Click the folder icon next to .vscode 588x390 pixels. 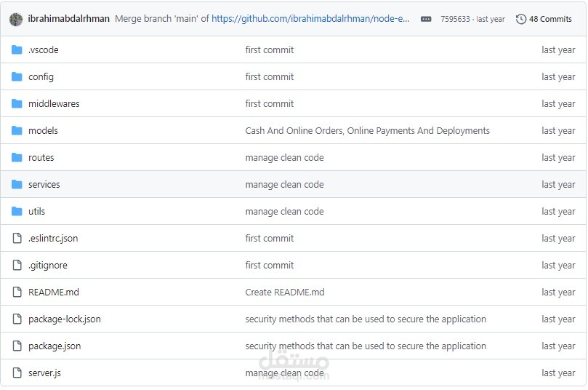click(17, 49)
